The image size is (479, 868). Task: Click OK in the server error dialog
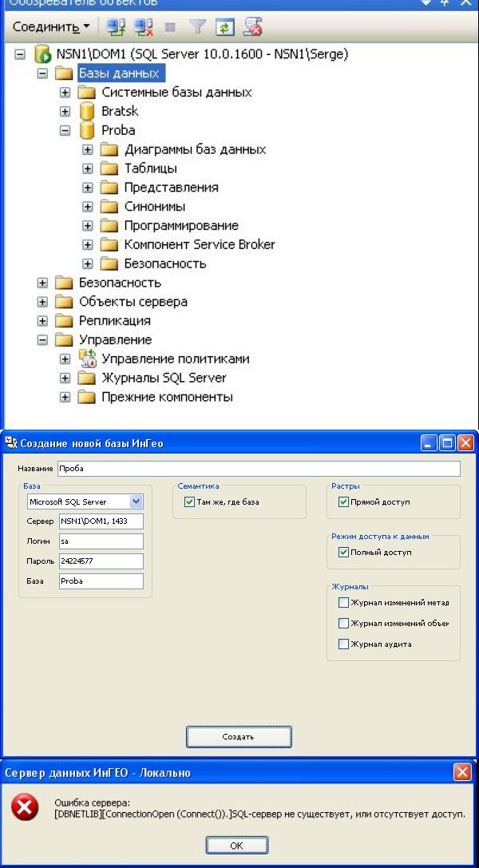coord(237,846)
